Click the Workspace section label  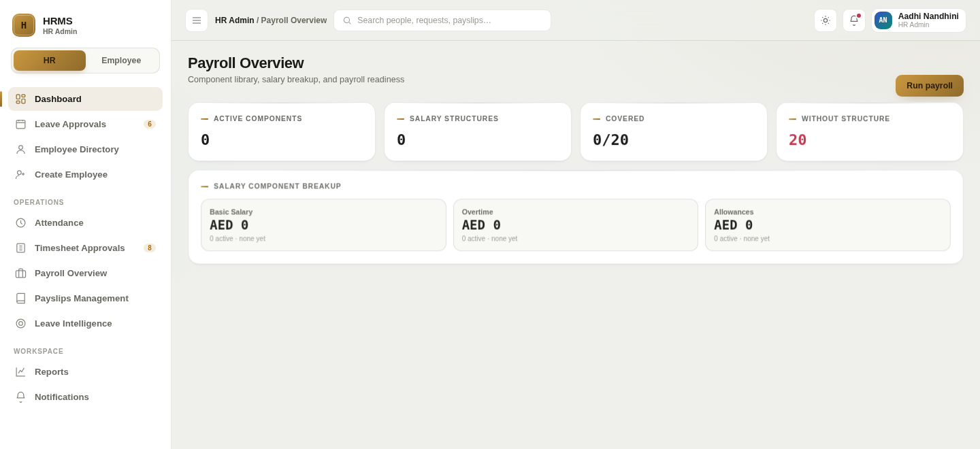pos(39,352)
